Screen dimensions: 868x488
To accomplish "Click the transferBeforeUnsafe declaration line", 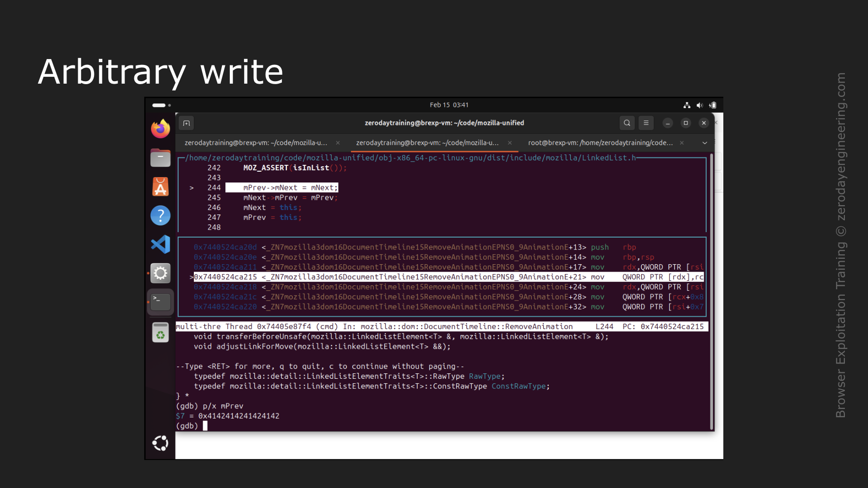I will point(401,336).
